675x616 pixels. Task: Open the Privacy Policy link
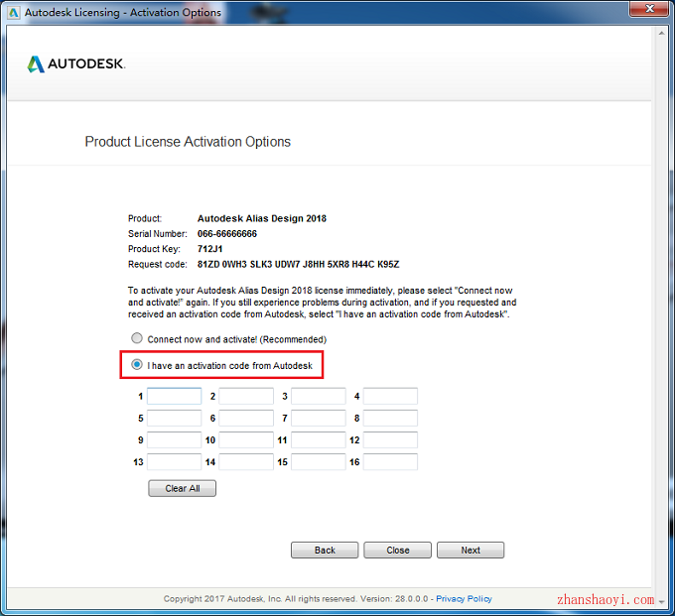(464, 599)
